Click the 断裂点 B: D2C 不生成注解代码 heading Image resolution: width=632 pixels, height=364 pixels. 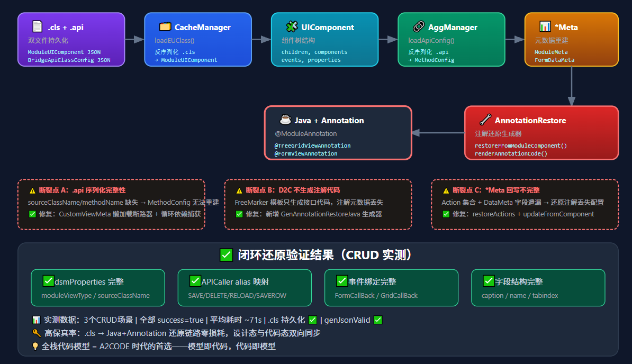pyautogui.click(x=293, y=190)
